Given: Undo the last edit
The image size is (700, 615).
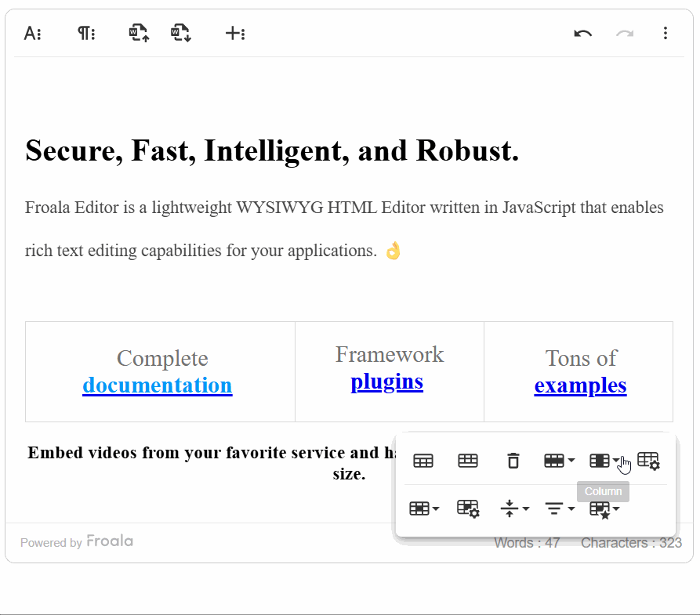Looking at the screenshot, I should [582, 34].
